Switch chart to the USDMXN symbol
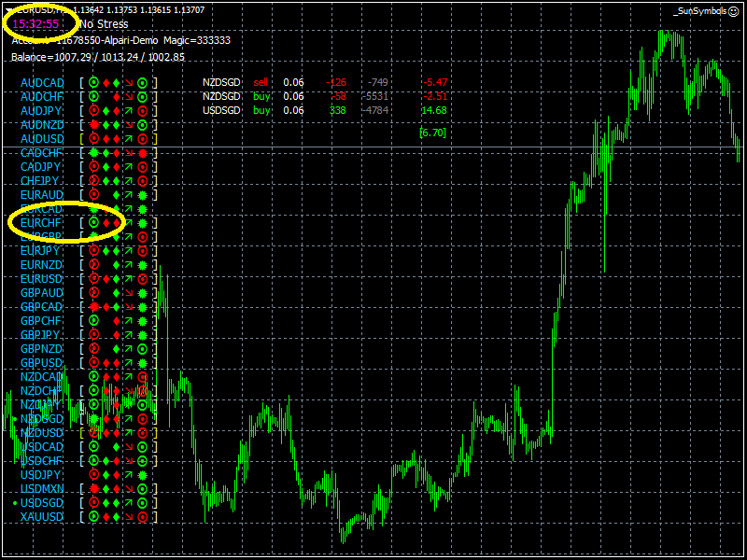The width and height of the screenshot is (747, 560). coord(42,488)
